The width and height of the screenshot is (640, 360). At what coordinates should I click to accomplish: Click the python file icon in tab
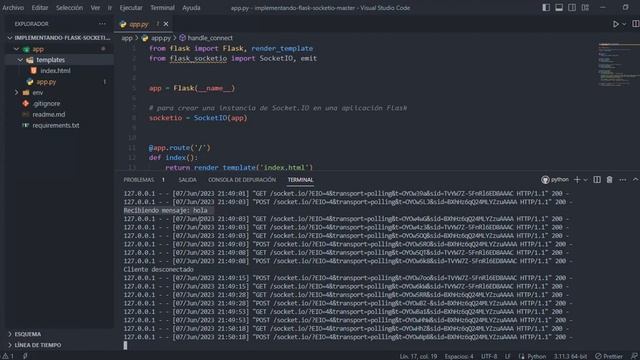click(x=123, y=24)
